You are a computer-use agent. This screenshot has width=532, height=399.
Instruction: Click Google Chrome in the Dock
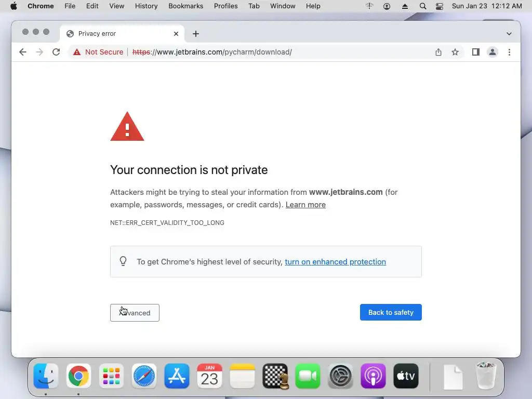79,376
